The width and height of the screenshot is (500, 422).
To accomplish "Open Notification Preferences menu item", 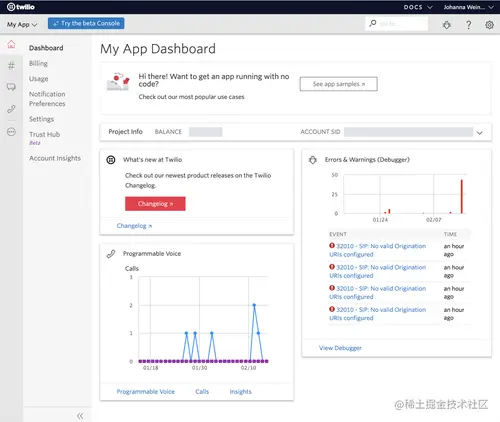I will pyautogui.click(x=47, y=99).
